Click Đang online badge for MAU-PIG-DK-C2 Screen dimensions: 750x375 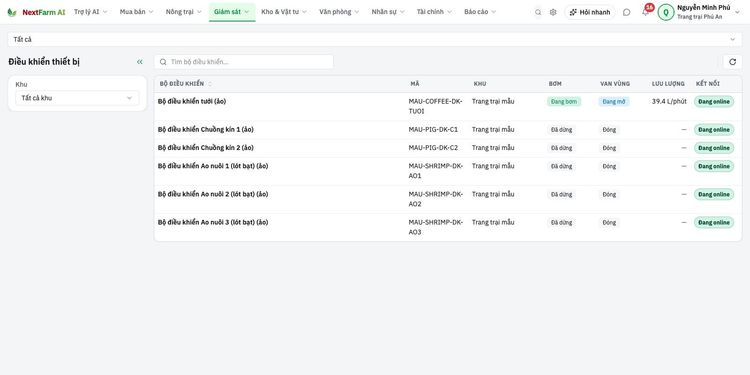pyautogui.click(x=714, y=148)
